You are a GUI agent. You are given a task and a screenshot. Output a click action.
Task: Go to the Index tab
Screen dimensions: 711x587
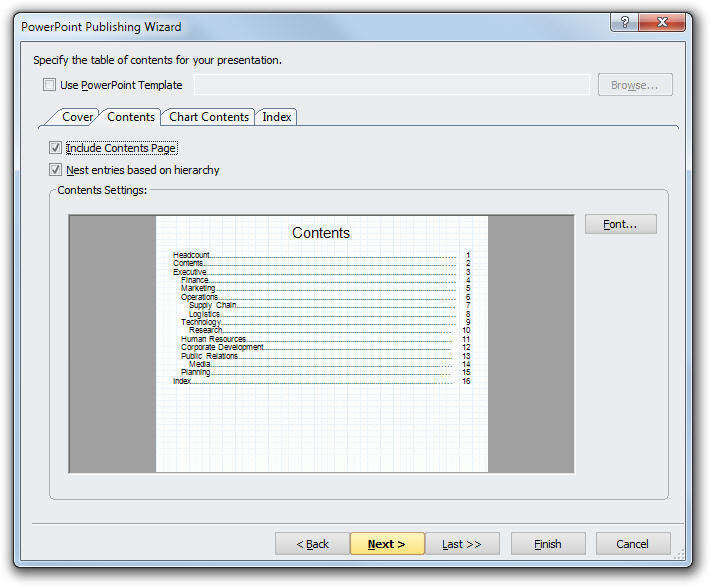point(277,117)
